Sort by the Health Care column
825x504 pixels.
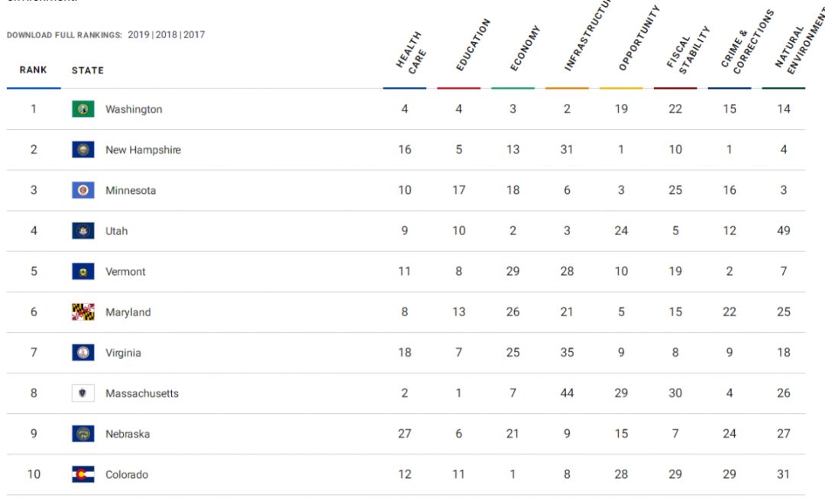(410, 53)
